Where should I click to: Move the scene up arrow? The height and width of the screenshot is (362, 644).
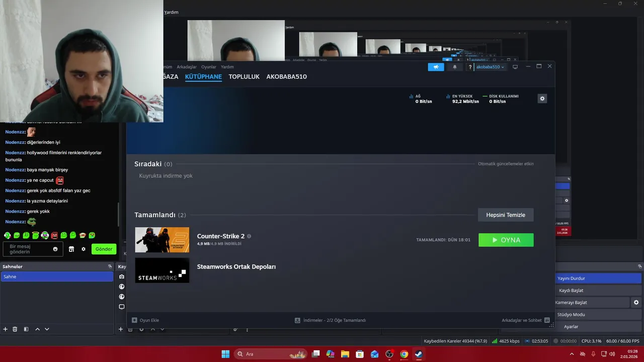click(37, 329)
